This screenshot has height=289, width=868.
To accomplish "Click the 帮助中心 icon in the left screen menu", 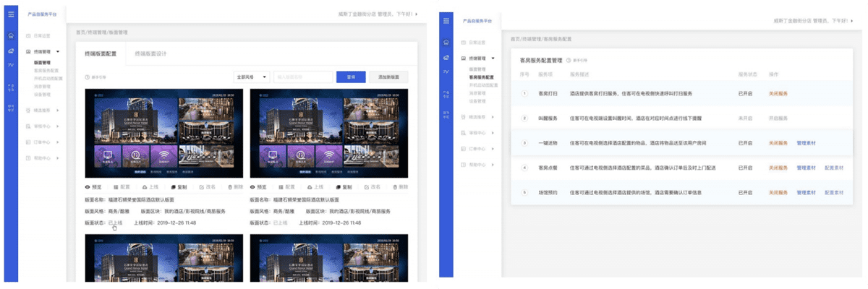I will [28, 157].
